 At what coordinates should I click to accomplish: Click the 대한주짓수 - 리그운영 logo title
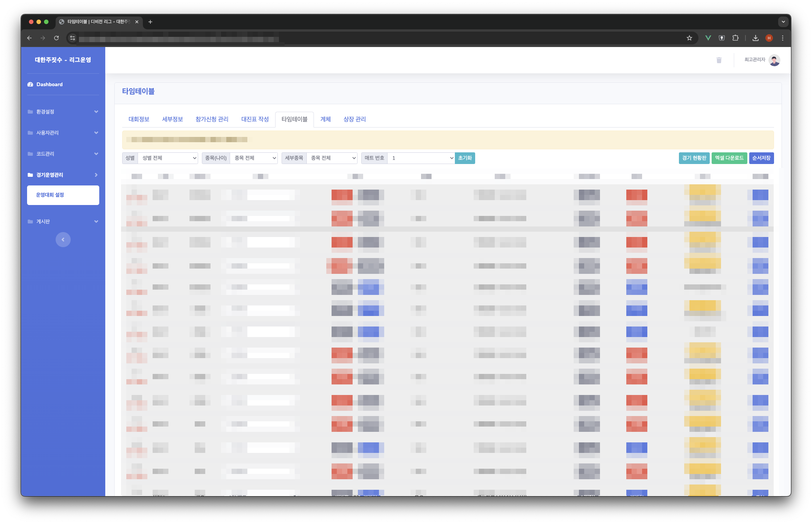point(63,60)
